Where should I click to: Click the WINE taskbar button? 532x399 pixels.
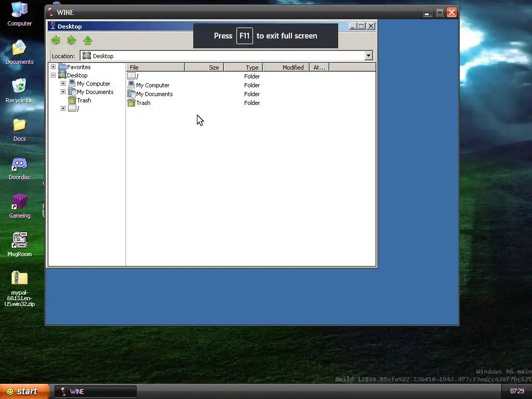coord(96,392)
